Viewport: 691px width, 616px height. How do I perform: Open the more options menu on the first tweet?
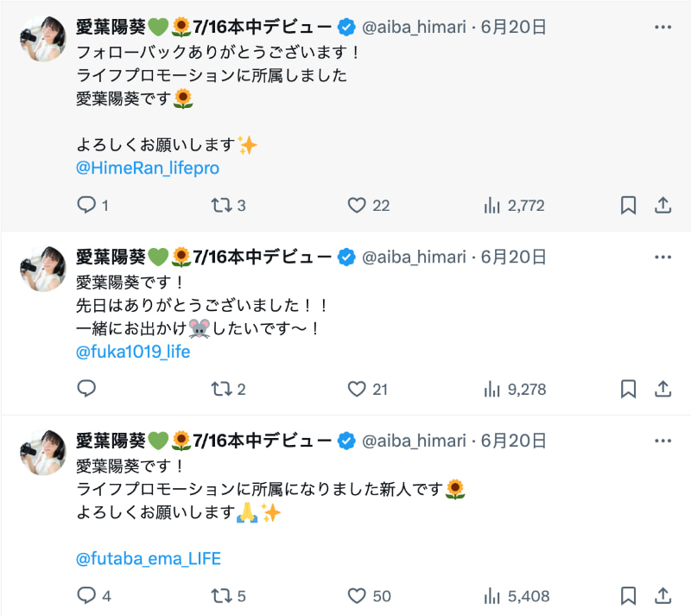coord(663,27)
